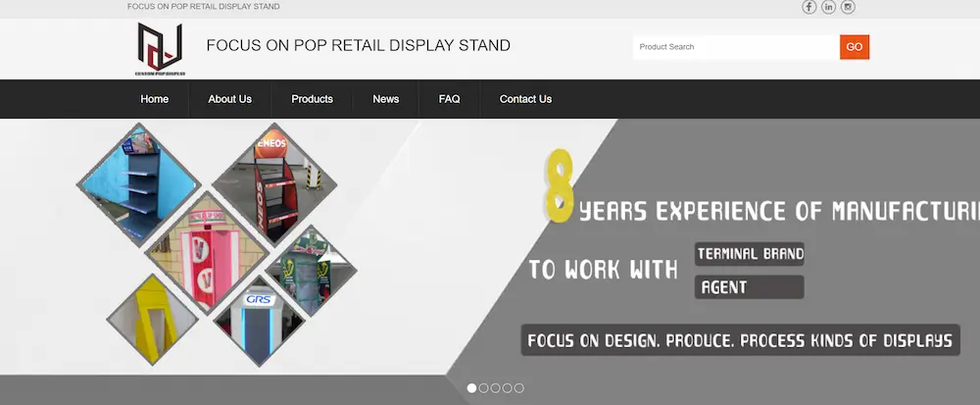Image resolution: width=980 pixels, height=405 pixels.
Task: Click the TERMINAL BRAND label in banner
Action: (x=750, y=254)
